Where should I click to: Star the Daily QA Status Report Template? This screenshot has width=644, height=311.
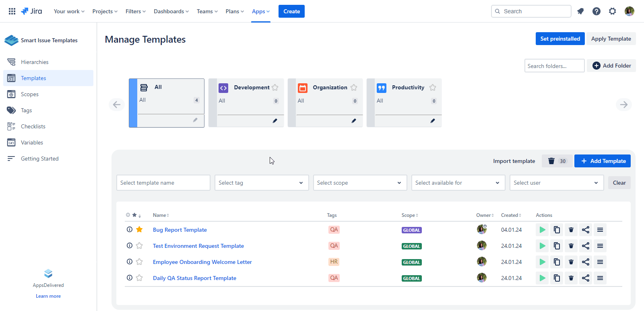point(139,278)
